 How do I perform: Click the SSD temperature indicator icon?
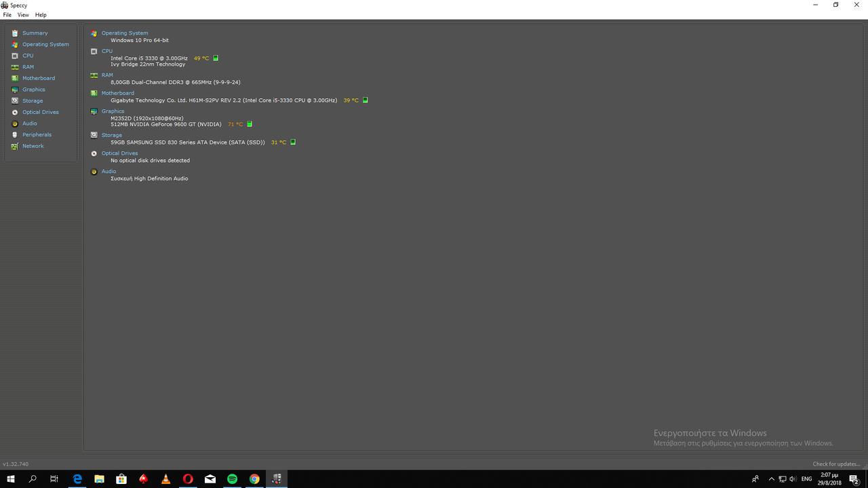(293, 142)
